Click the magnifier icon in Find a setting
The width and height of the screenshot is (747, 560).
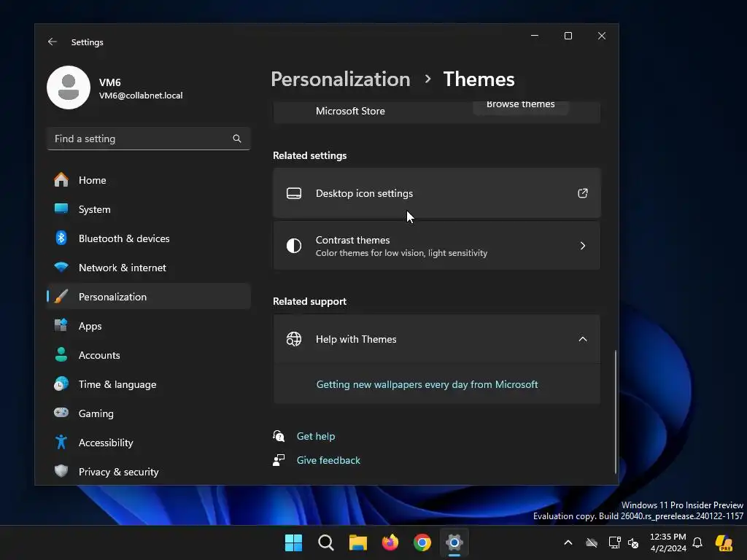pyautogui.click(x=237, y=139)
